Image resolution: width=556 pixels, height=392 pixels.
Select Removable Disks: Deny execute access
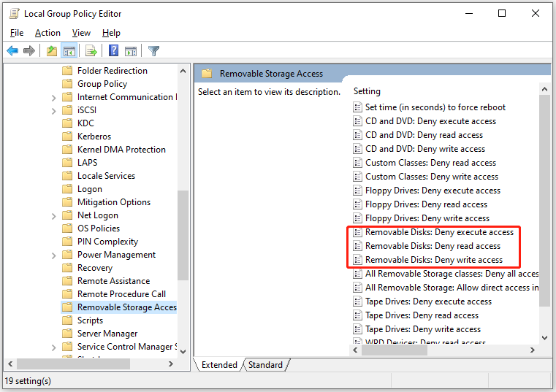pyautogui.click(x=439, y=232)
